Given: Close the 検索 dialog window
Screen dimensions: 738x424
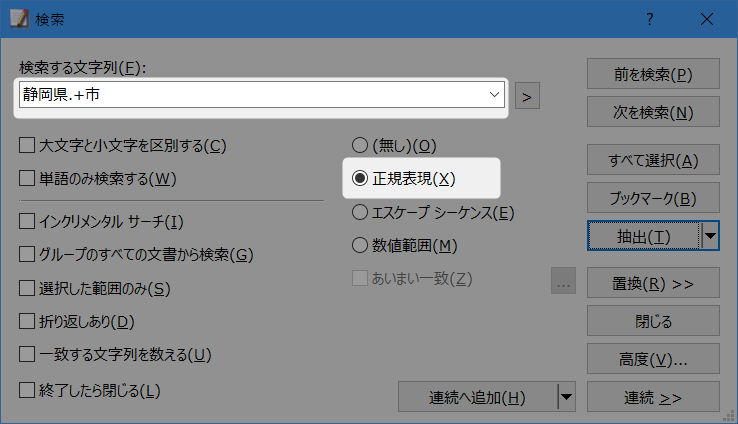Looking at the screenshot, I should [x=706, y=19].
